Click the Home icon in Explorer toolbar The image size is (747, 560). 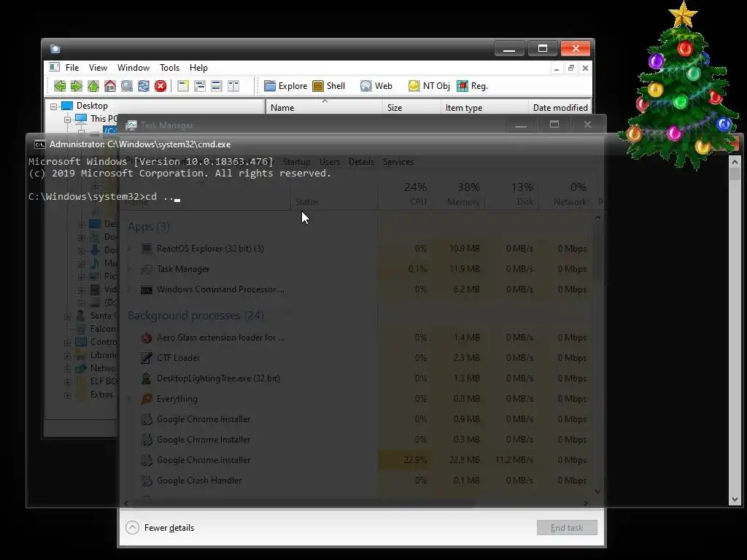[110, 86]
